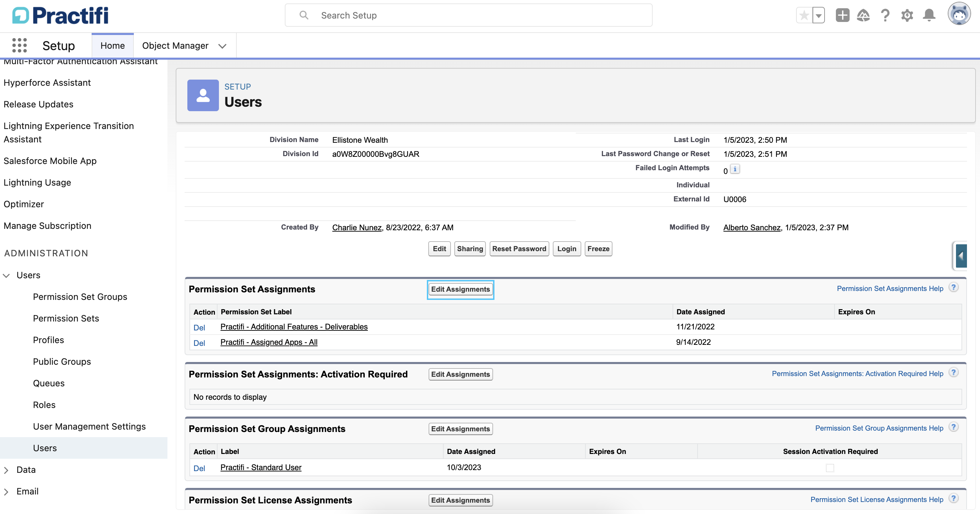Click Edit Assignments for Activation Required section

(x=460, y=374)
